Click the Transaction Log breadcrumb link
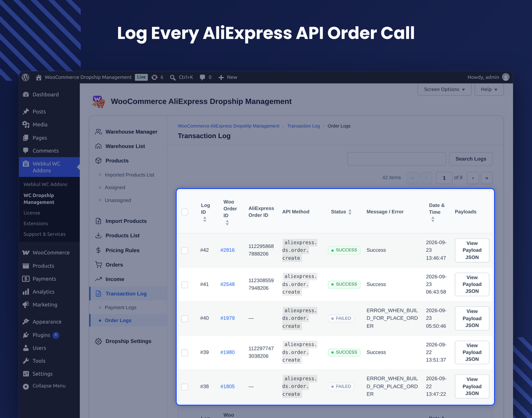The width and height of the screenshot is (532, 418). click(x=304, y=126)
